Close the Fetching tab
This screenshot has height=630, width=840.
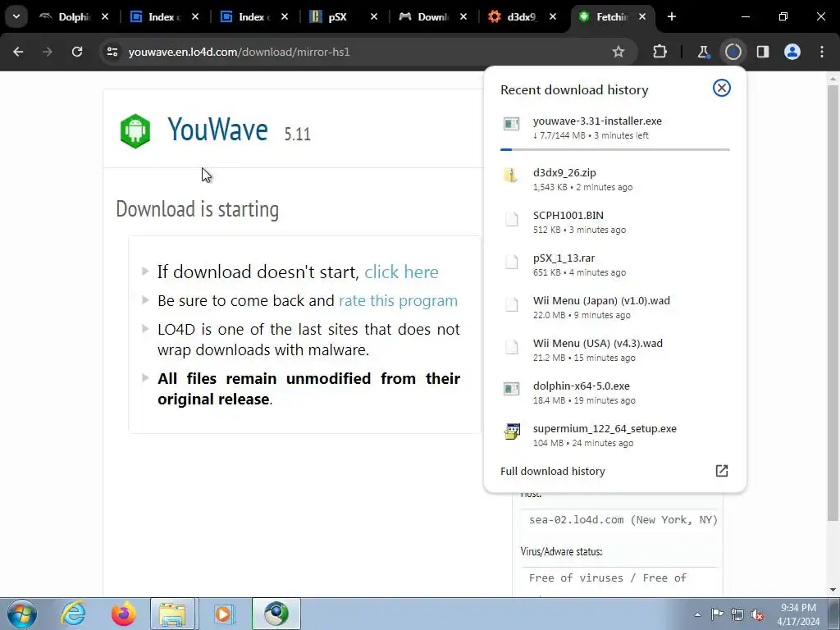click(642, 16)
